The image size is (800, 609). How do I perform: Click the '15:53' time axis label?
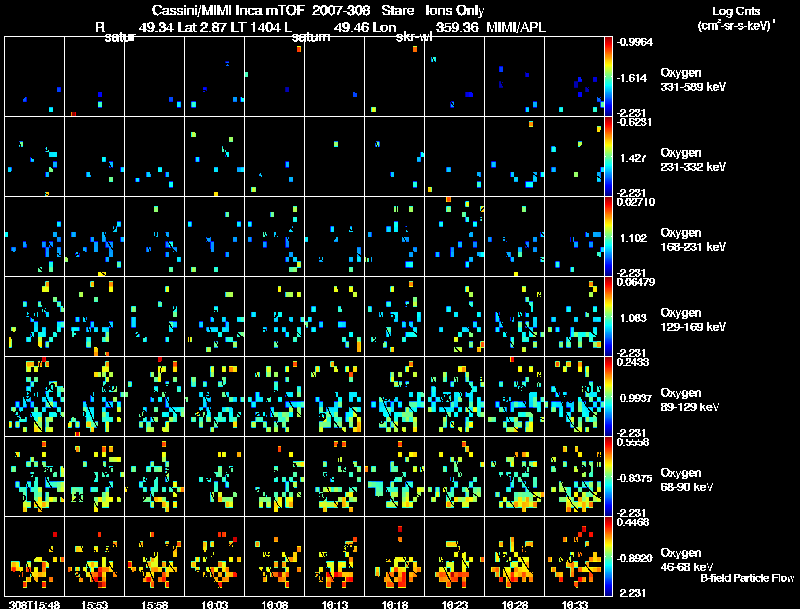(x=94, y=604)
